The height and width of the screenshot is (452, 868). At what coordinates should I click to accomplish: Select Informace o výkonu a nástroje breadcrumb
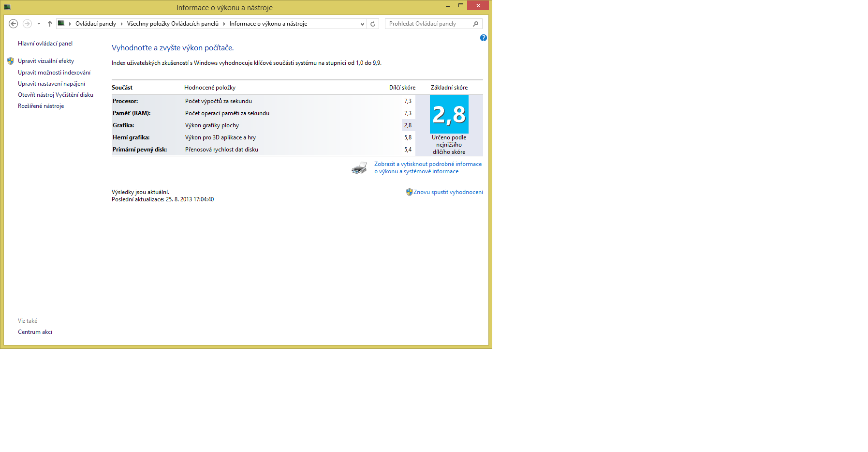pos(268,24)
